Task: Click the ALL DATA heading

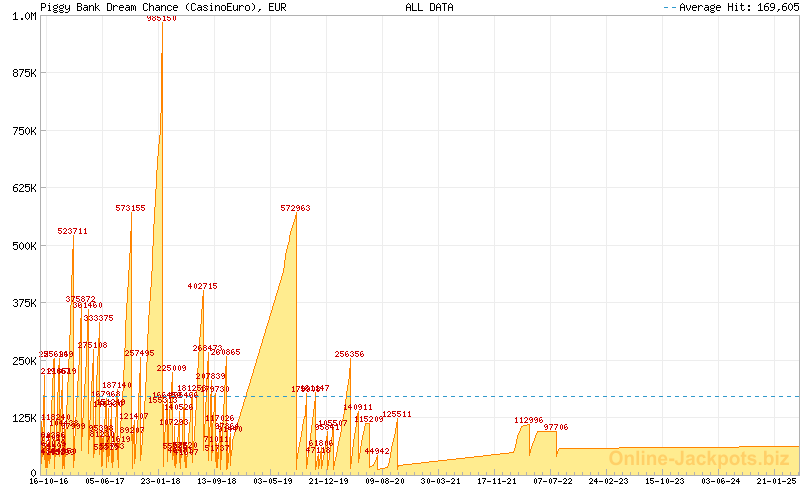Action: pos(429,7)
